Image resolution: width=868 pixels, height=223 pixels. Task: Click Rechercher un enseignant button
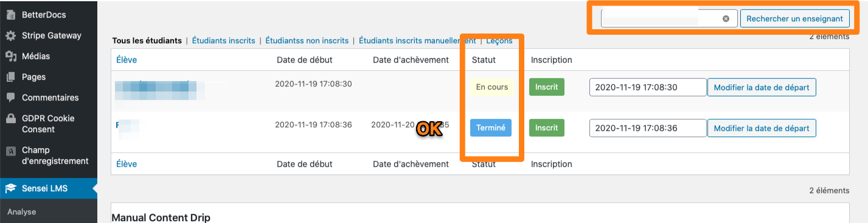pos(794,19)
